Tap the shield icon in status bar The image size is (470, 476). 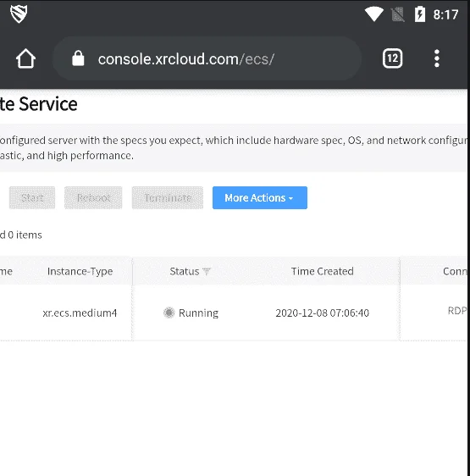[x=19, y=14]
